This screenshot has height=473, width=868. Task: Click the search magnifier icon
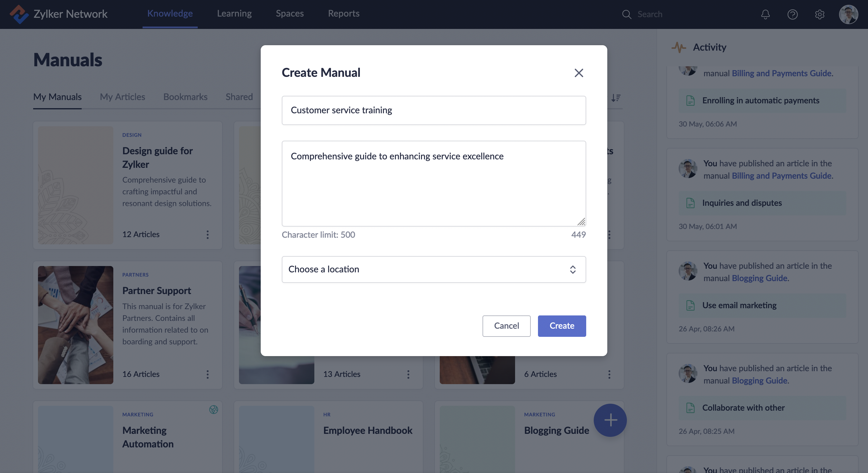click(626, 14)
